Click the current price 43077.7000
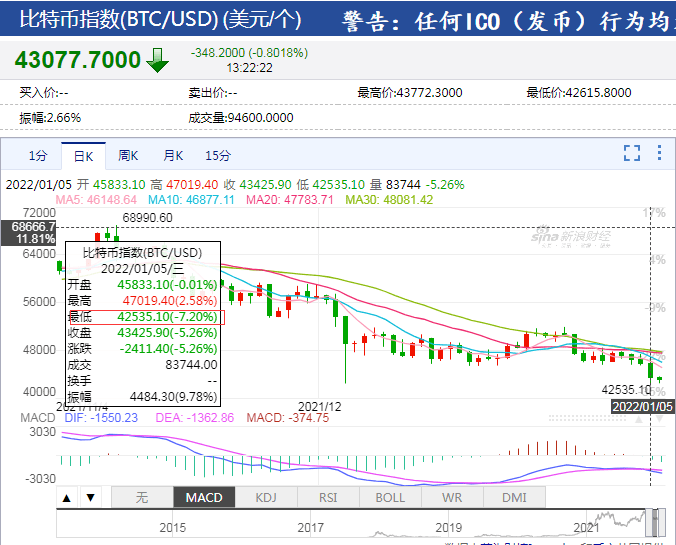Image resolution: width=676 pixels, height=545 pixels. tap(78, 60)
